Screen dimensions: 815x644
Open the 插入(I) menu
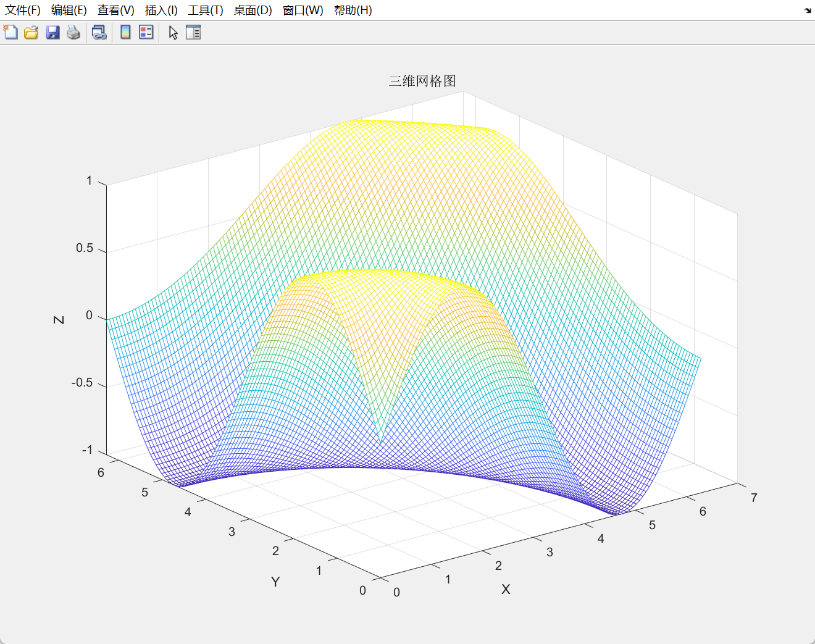click(161, 10)
